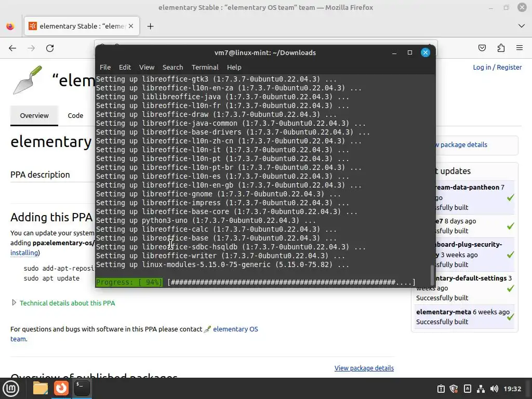Open the terminal File menu
The width and height of the screenshot is (532, 399).
click(105, 67)
